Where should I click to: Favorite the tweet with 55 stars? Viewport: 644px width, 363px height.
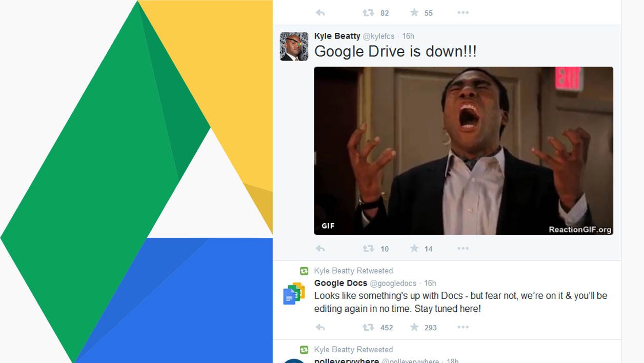point(414,12)
